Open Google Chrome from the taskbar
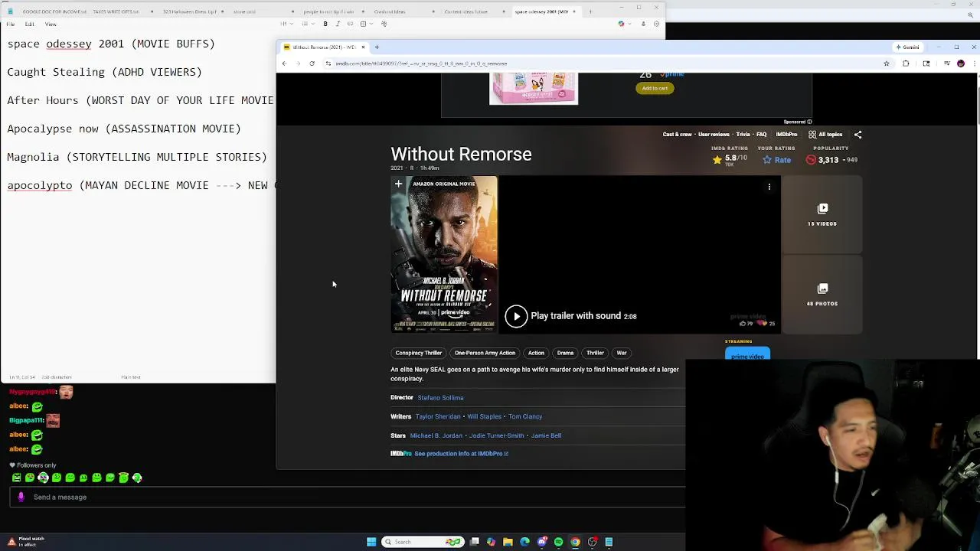 [575, 542]
